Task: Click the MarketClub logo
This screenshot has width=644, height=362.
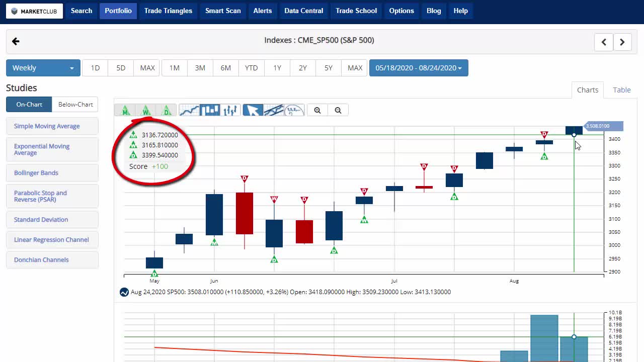Action: point(34,11)
